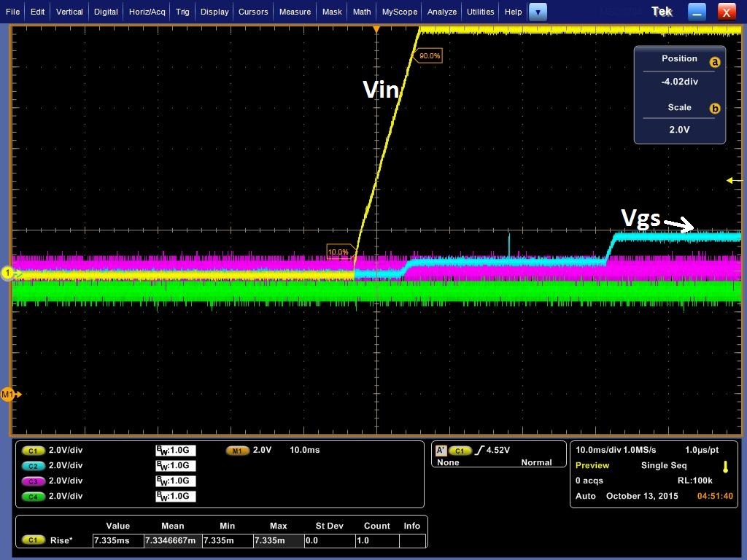The width and height of the screenshot is (747, 560).
Task: Select the C1 yellow channel badge
Action: click(x=33, y=451)
